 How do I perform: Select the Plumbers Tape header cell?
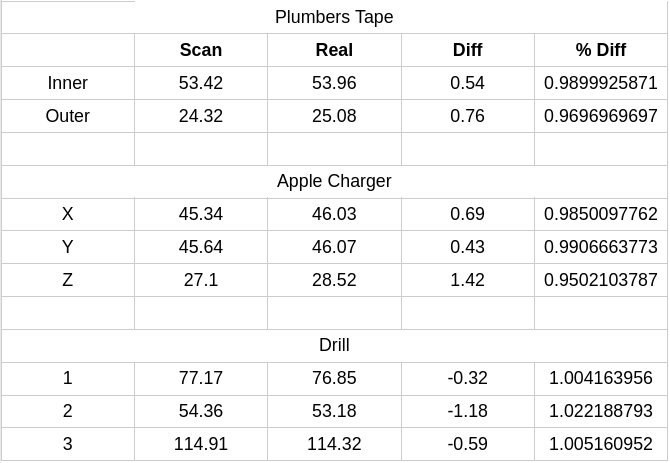(334, 17)
